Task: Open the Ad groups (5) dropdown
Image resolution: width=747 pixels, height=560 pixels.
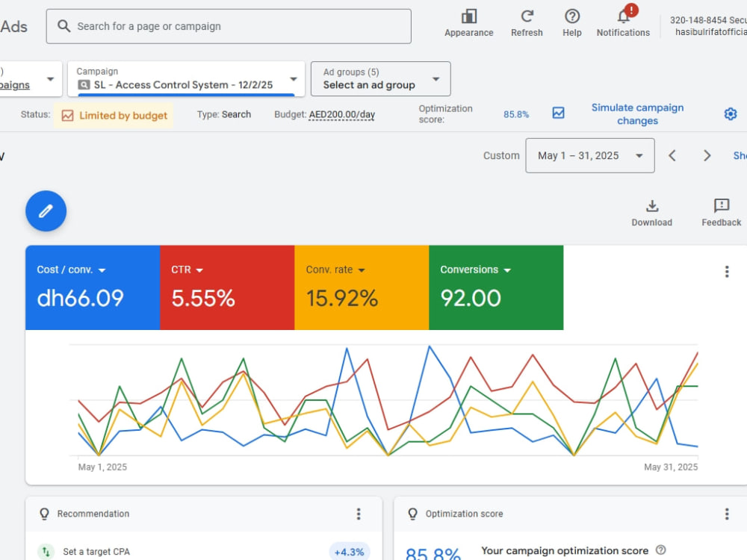Action: pos(380,78)
